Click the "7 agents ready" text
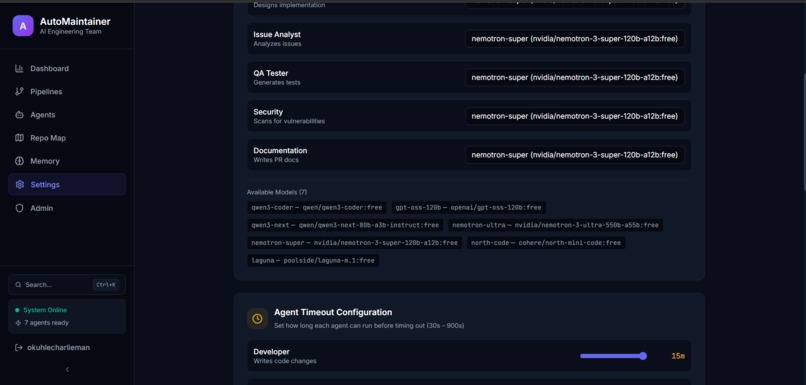 coord(46,323)
